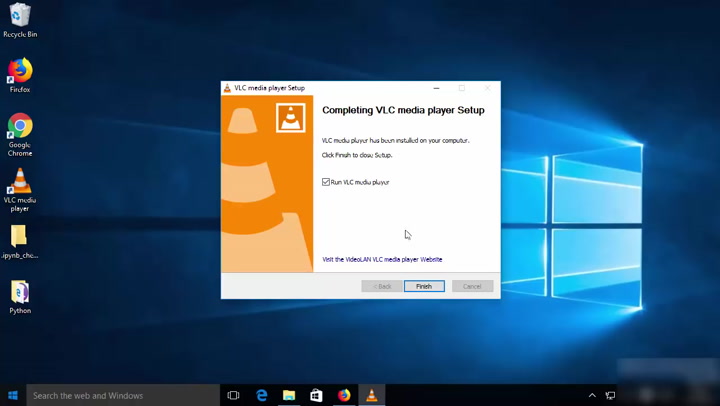
Task: Open the Windows Start menu
Action: click(13, 395)
